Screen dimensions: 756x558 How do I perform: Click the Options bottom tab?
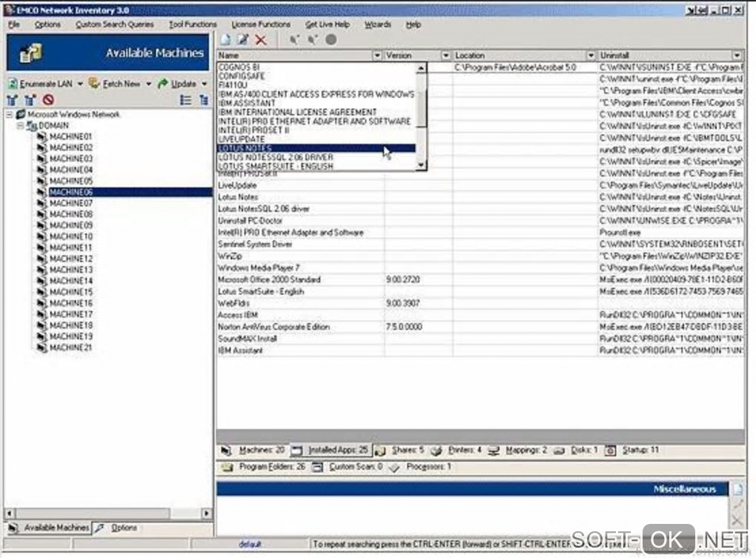click(116, 528)
